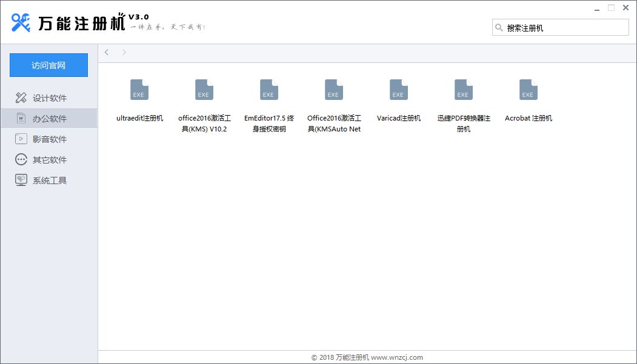The image size is (637, 364).
Task: Click the Office2016激活工具(KMSAuto Net label
Action: click(334, 124)
